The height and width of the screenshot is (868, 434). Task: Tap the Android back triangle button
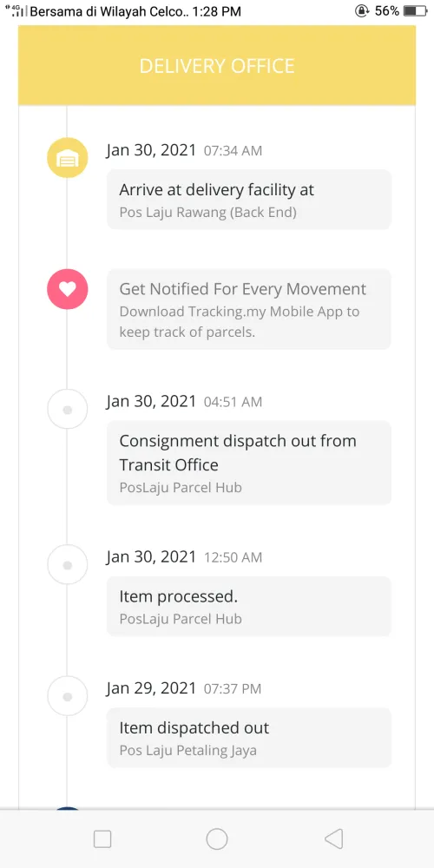point(334,838)
